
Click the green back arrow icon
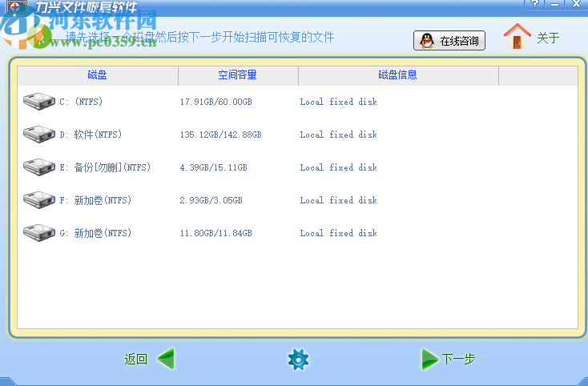pyautogui.click(x=166, y=359)
